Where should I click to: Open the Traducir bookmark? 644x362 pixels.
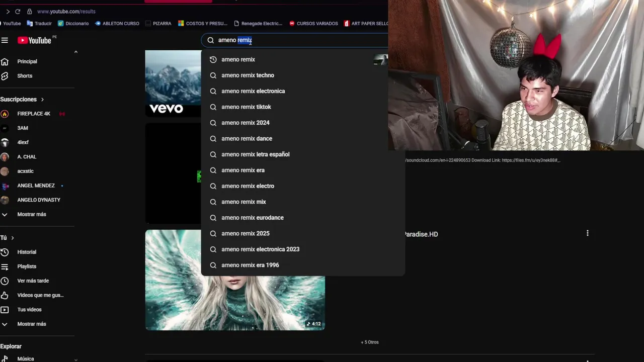(x=39, y=23)
